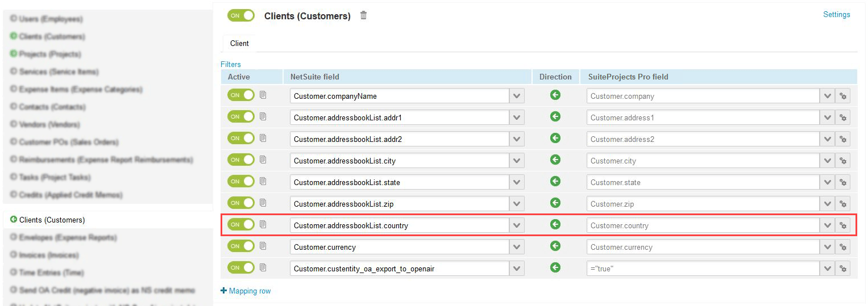
Task: Open the note icon for the addressbookList.zip row
Action: pyautogui.click(x=263, y=203)
